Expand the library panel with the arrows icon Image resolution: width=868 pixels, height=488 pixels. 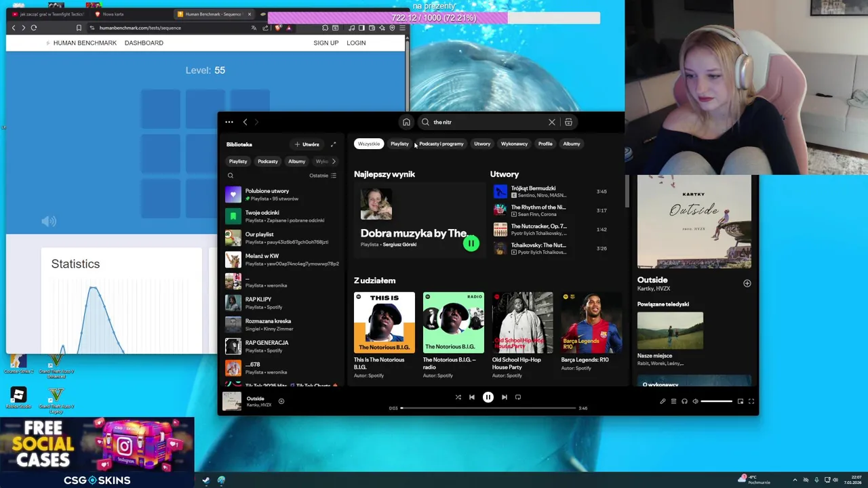[x=333, y=144]
